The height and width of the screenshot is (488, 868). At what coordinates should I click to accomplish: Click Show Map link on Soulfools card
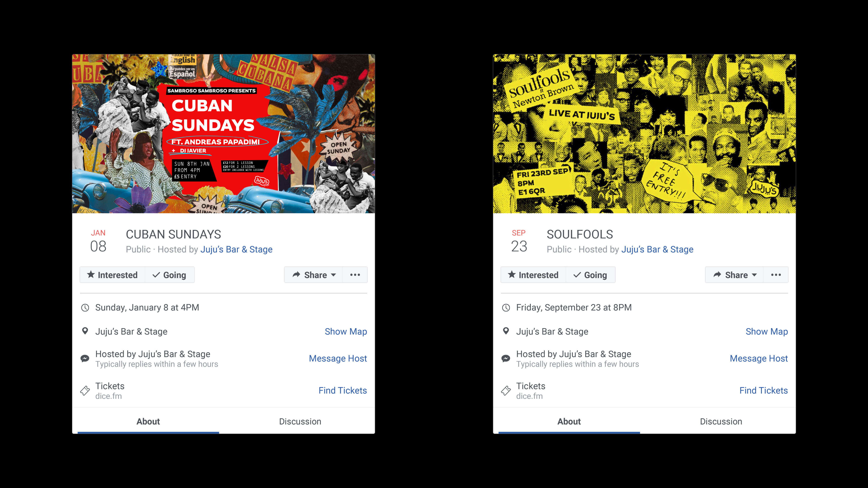767,331
